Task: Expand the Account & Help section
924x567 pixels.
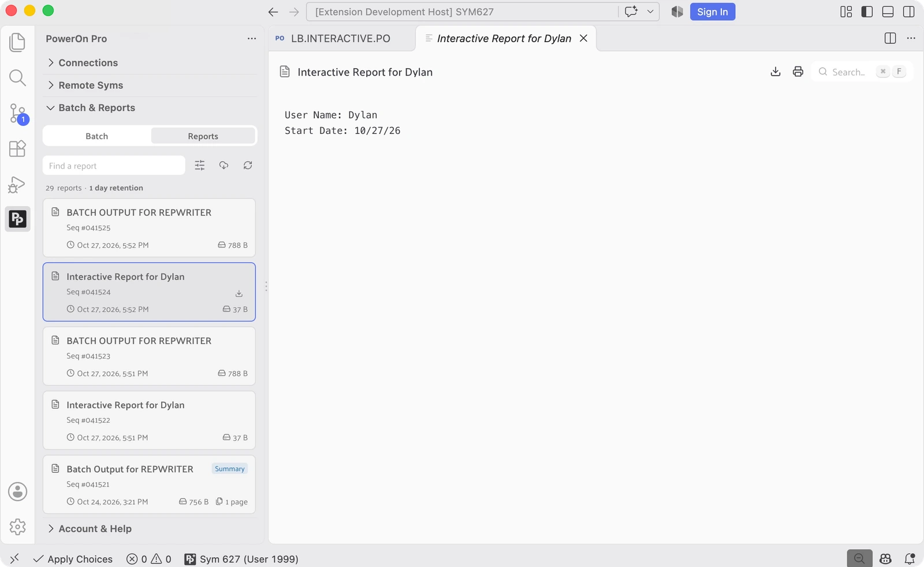Action: coord(150,528)
